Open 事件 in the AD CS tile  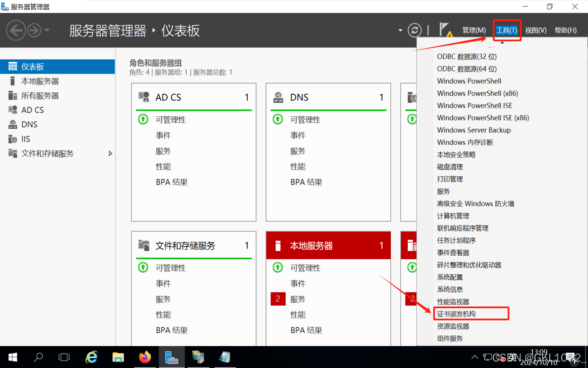163,135
